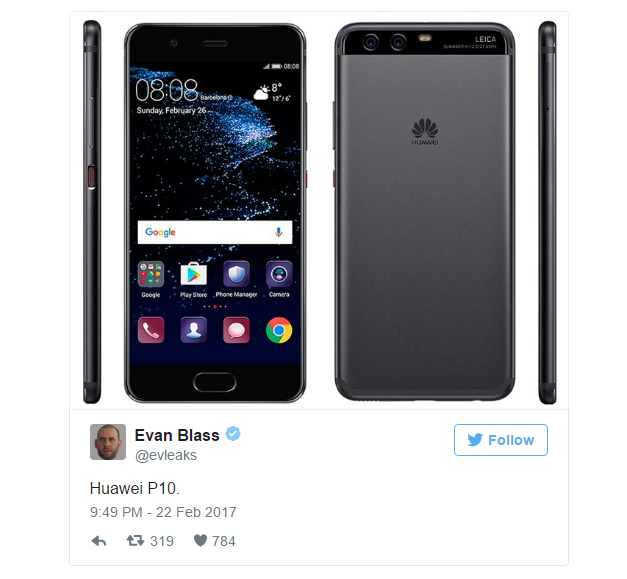This screenshot has width=627, height=579.
Task: Click the Chrome icon on phone screen
Action: click(x=279, y=330)
